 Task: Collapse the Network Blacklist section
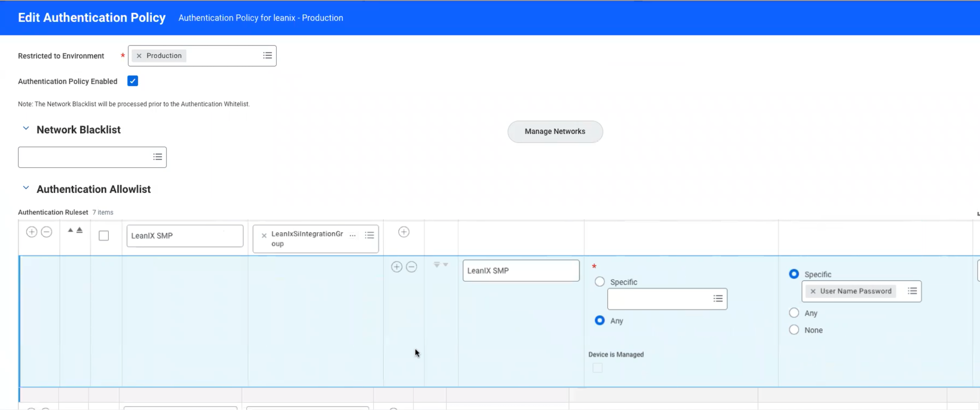(x=26, y=129)
